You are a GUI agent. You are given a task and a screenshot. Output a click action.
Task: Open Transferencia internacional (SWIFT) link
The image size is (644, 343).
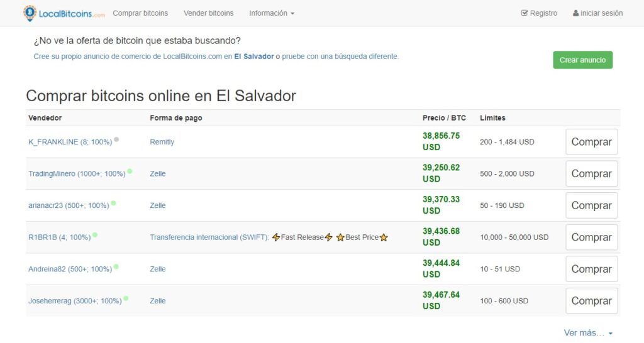[x=209, y=237]
